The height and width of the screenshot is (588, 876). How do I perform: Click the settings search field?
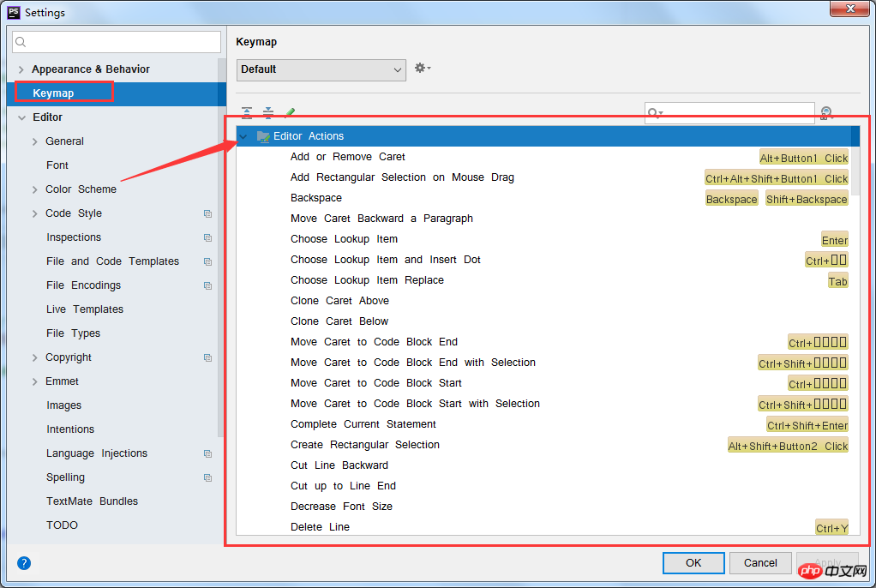(117, 42)
